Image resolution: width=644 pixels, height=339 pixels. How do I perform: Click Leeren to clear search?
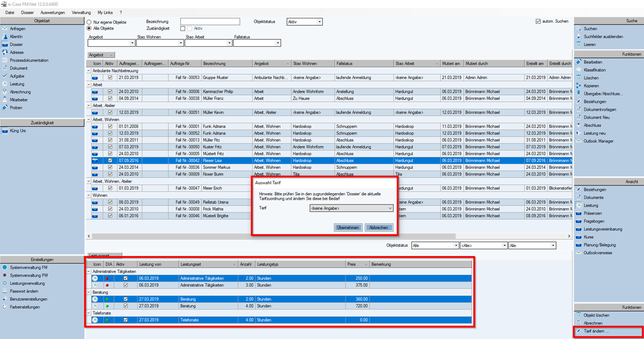[589, 45]
